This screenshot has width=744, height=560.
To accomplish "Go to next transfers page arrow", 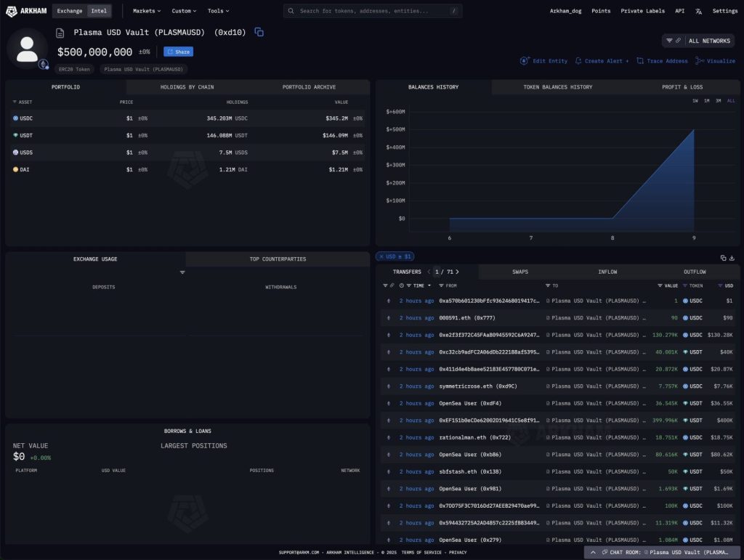I will [457, 272].
